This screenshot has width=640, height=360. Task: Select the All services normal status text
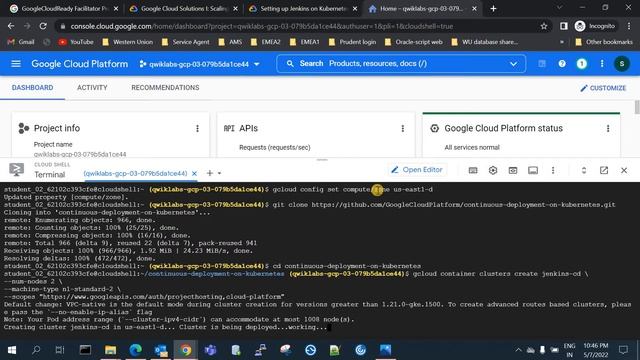[x=472, y=147]
